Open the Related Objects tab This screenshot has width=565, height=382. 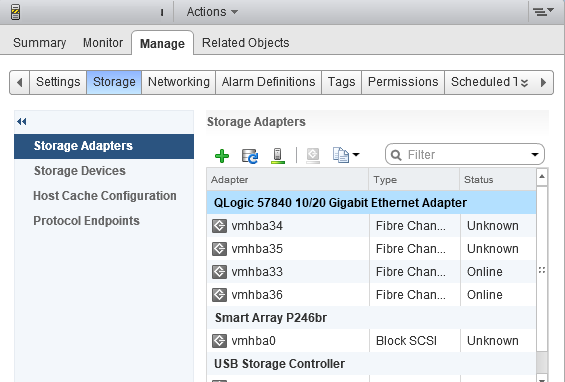(245, 43)
